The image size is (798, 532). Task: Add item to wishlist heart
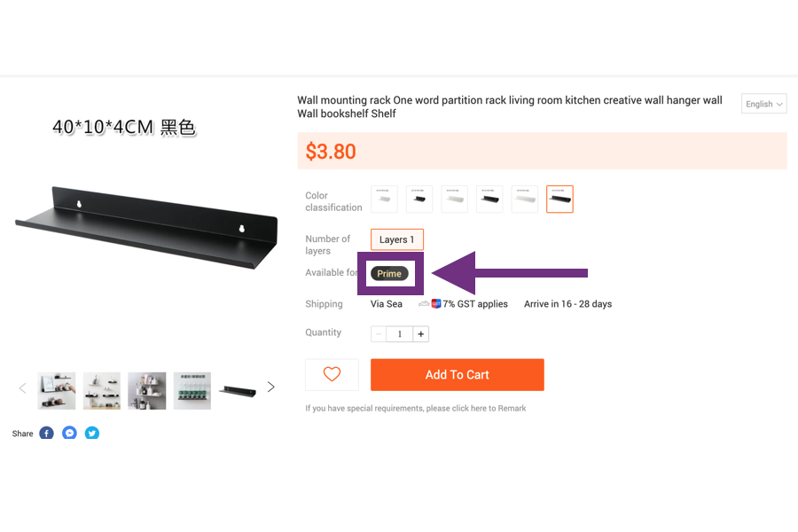click(x=332, y=375)
